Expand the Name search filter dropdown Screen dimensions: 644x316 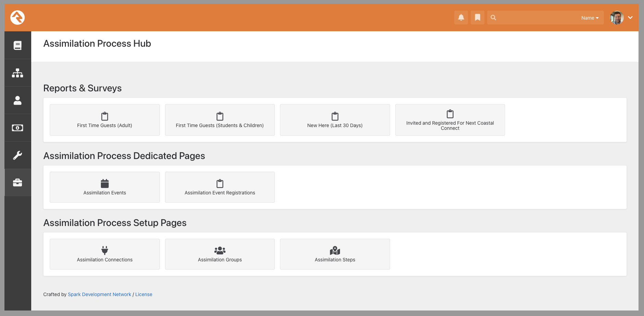pyautogui.click(x=589, y=18)
